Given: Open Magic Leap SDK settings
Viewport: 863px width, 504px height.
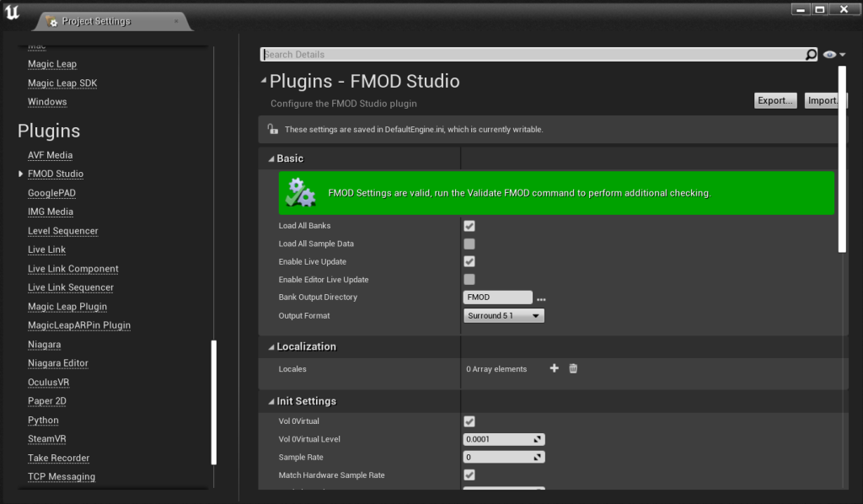Looking at the screenshot, I should (62, 83).
